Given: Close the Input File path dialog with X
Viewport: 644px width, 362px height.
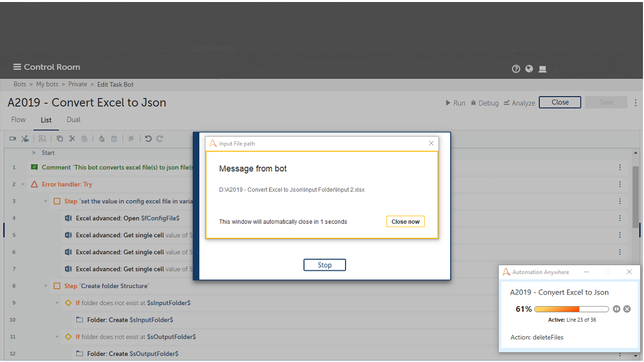Looking at the screenshot, I should point(431,143).
